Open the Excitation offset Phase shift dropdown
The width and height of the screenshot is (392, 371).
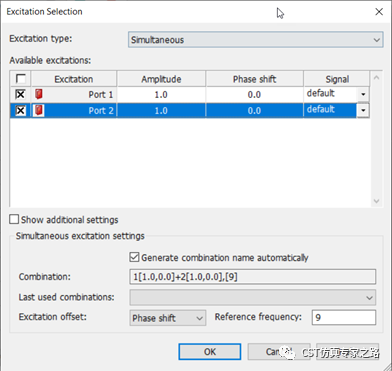tap(167, 318)
